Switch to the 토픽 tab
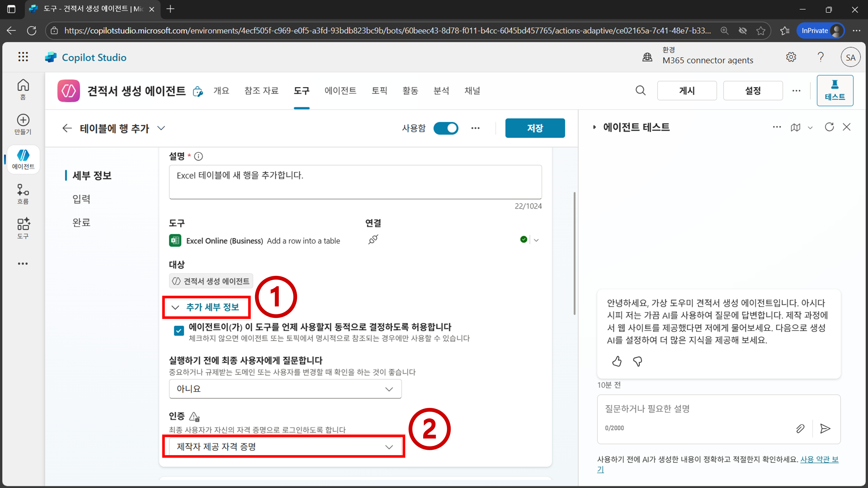Screen dimensions: 868x488 click(379, 91)
